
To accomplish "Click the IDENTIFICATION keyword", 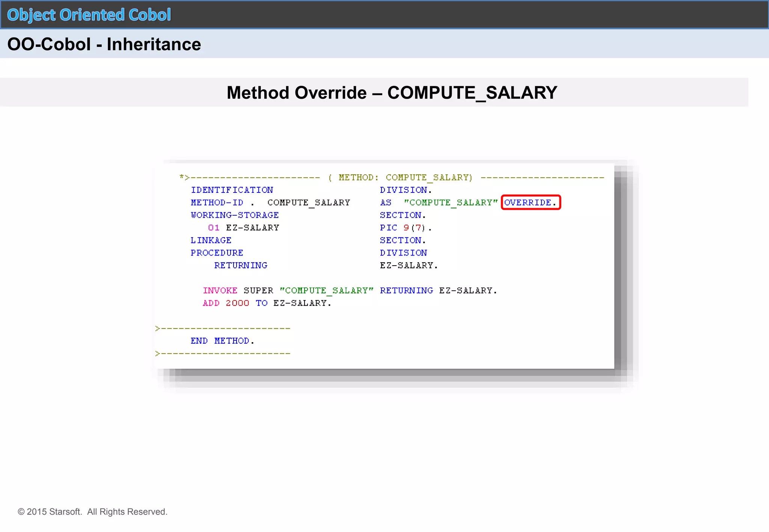I will pos(232,190).
